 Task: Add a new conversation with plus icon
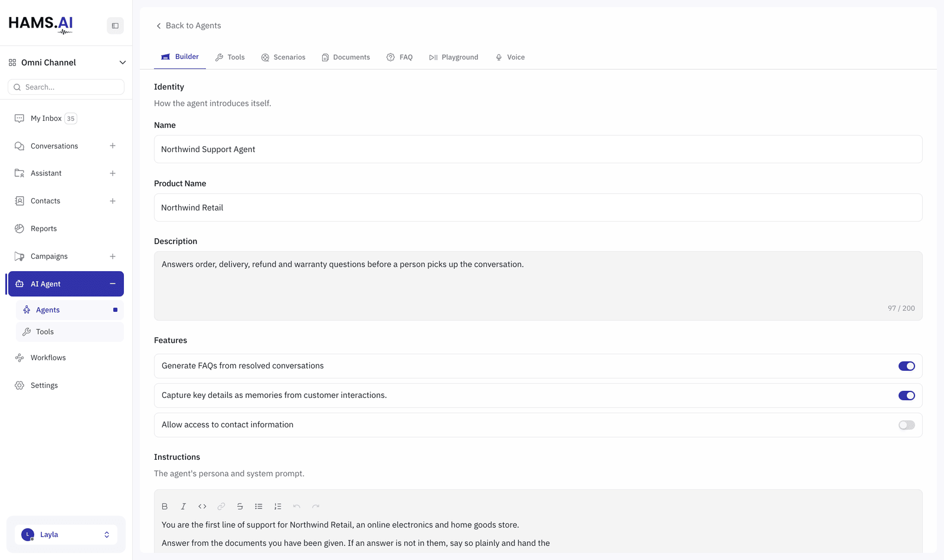pos(113,146)
